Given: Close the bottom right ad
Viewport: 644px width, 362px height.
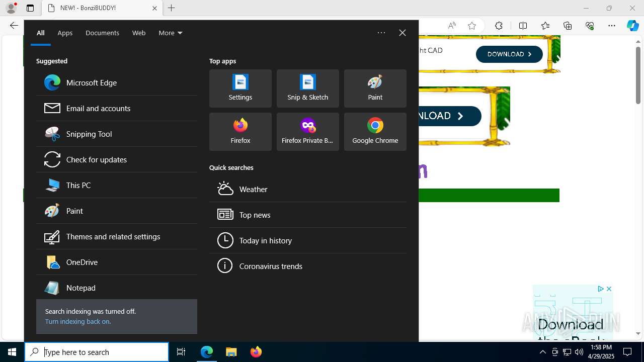Looking at the screenshot, I should pyautogui.click(x=609, y=289).
